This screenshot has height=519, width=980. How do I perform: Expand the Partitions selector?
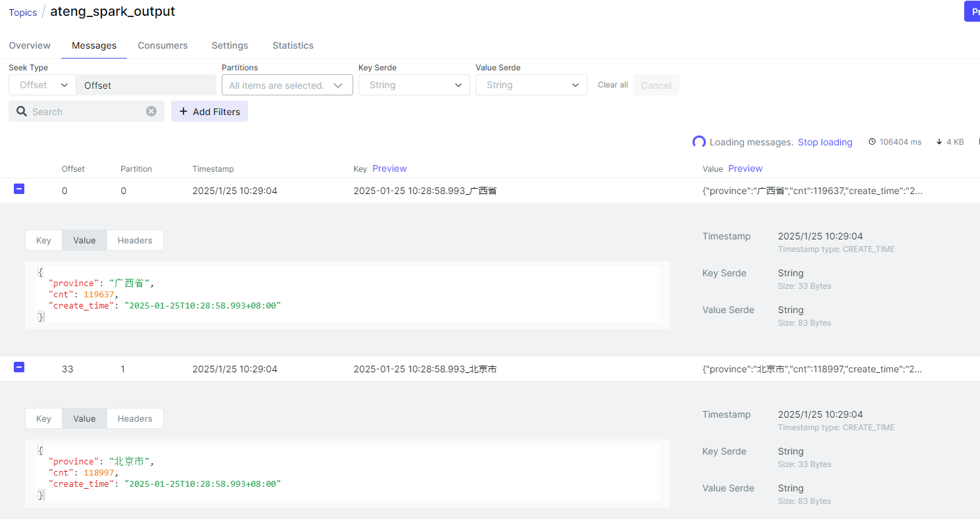287,85
